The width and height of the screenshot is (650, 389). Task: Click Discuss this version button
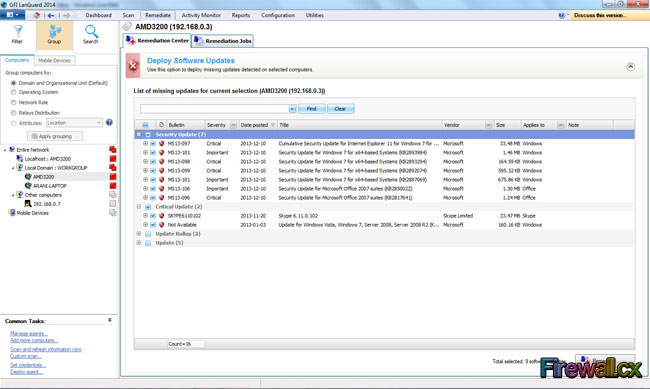tap(609, 15)
